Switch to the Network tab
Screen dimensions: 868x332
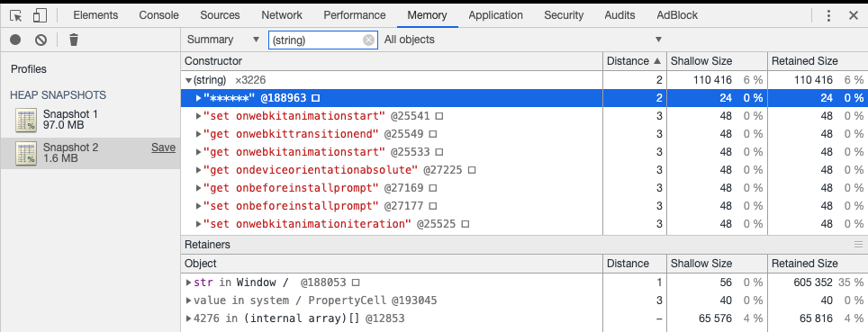click(x=282, y=15)
